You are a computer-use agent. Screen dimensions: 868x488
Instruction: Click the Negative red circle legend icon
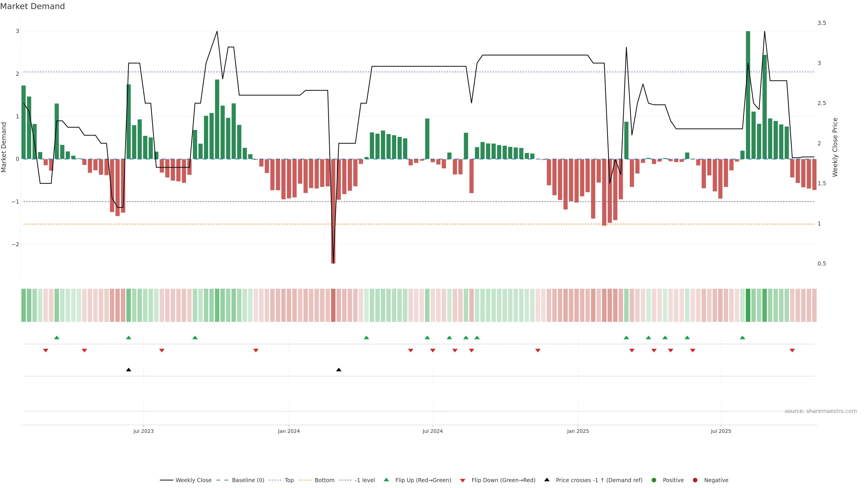[x=695, y=480]
